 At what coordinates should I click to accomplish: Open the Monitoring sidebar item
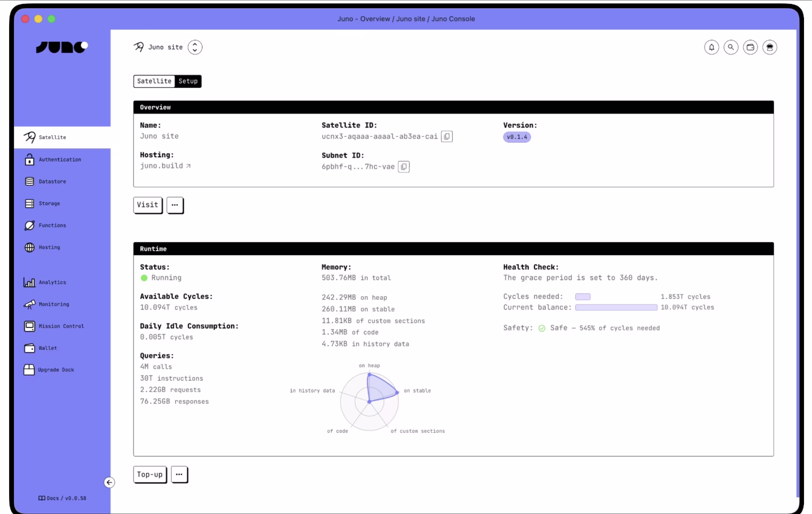[54, 304]
